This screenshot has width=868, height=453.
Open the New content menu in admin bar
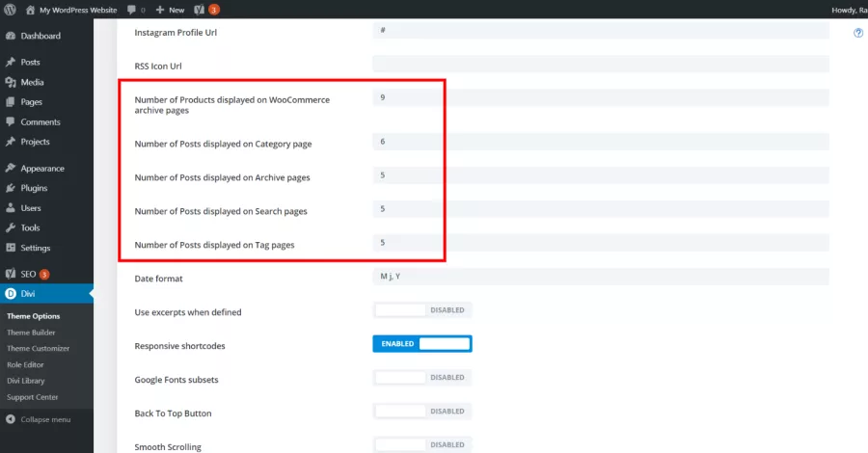170,10
